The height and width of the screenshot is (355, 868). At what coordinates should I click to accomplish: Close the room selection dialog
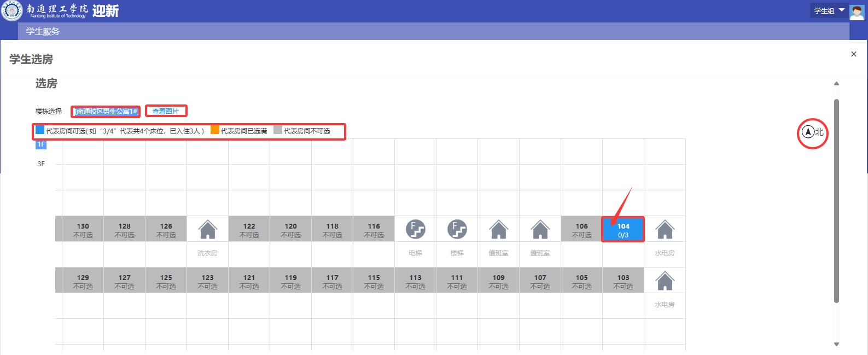[853, 54]
